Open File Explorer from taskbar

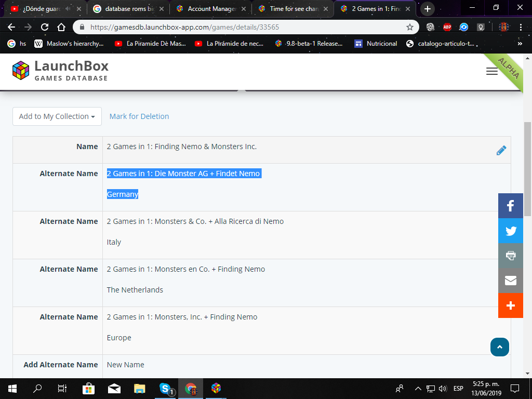coord(139,389)
